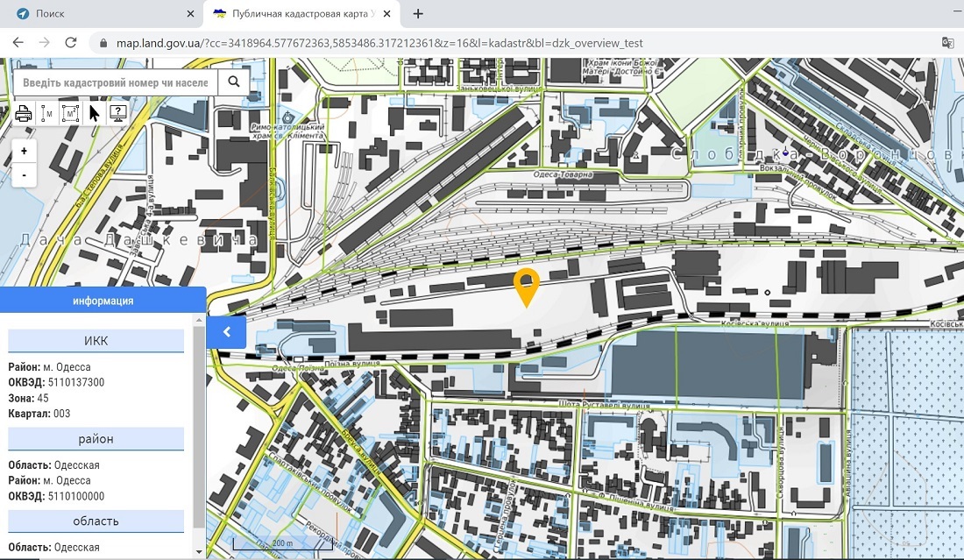Select the Публичная кадастровая карта tab
The height and width of the screenshot is (560, 964).
[301, 13]
